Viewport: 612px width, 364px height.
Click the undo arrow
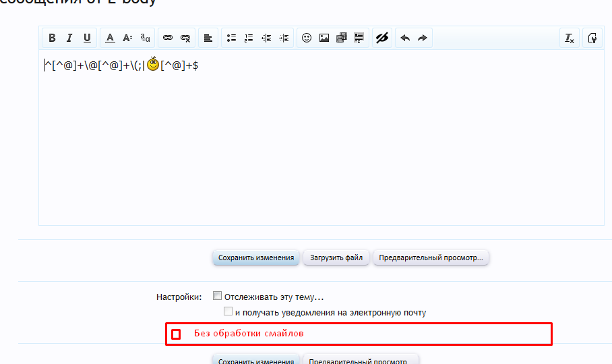[x=405, y=38]
